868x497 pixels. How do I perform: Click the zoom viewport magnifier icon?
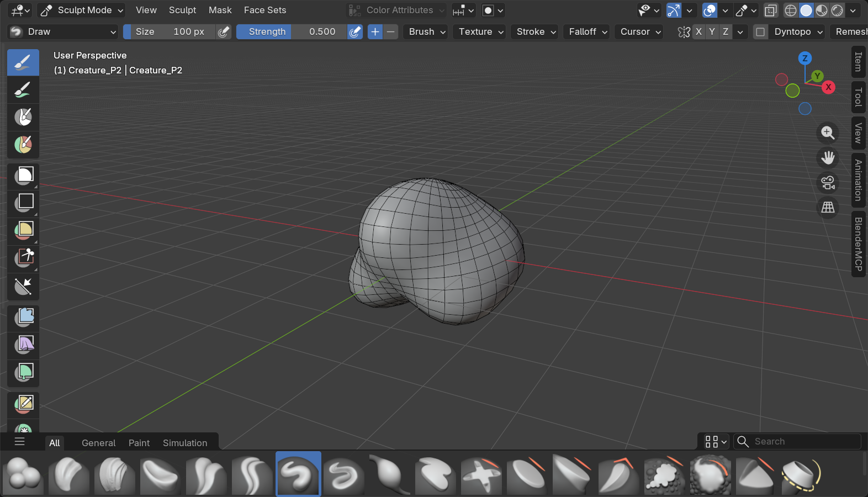[x=828, y=133]
